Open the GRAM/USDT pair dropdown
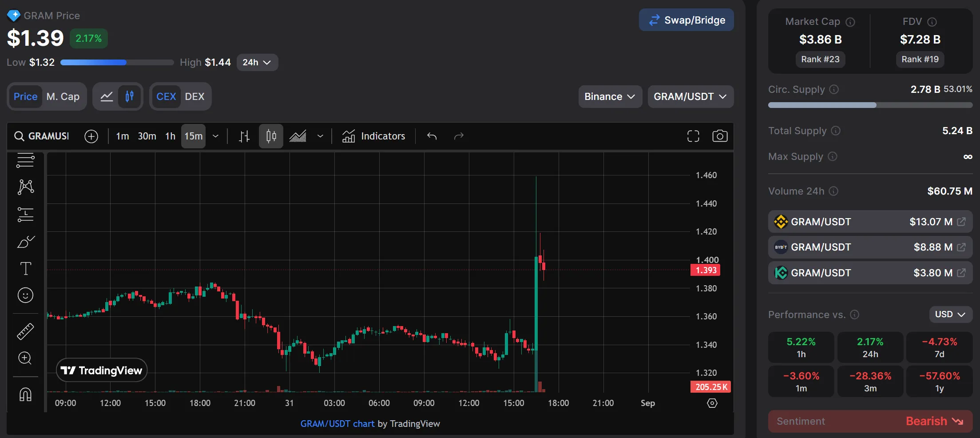Screen dimensions: 980x438 690,96
